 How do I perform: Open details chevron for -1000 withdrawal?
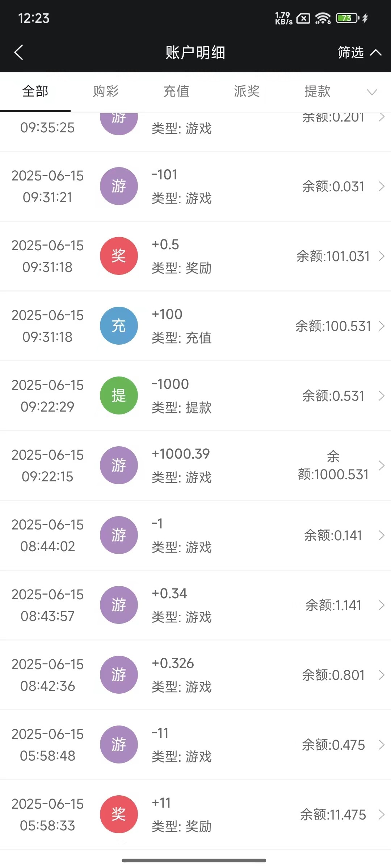(x=381, y=396)
